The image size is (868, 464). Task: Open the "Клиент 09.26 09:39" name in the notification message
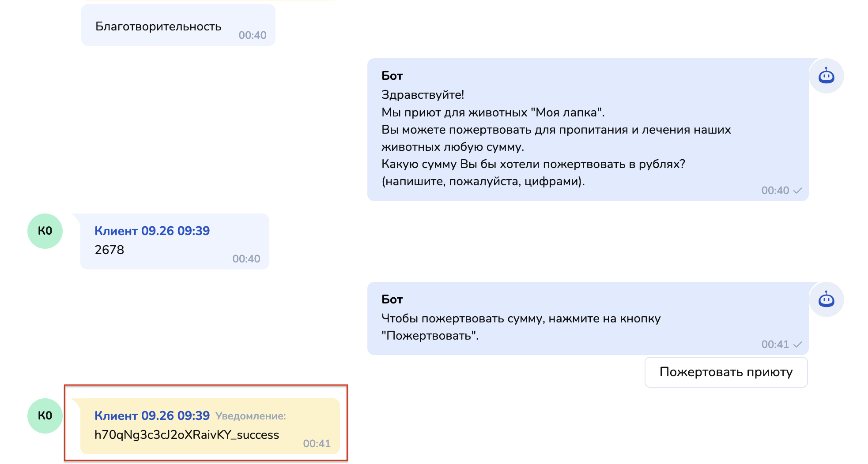tap(152, 416)
